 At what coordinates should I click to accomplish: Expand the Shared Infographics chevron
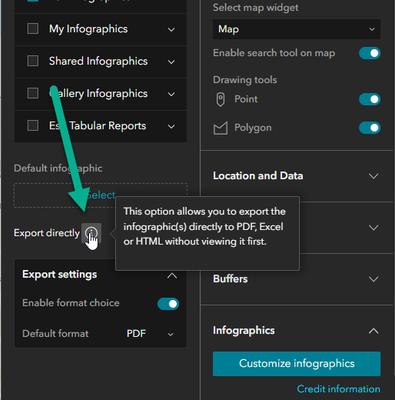171,62
